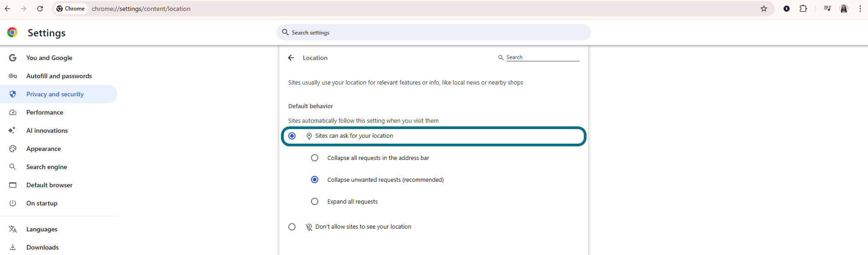Click the palette Appearance icon
Image resolution: width=868 pixels, height=255 pixels.
click(13, 149)
